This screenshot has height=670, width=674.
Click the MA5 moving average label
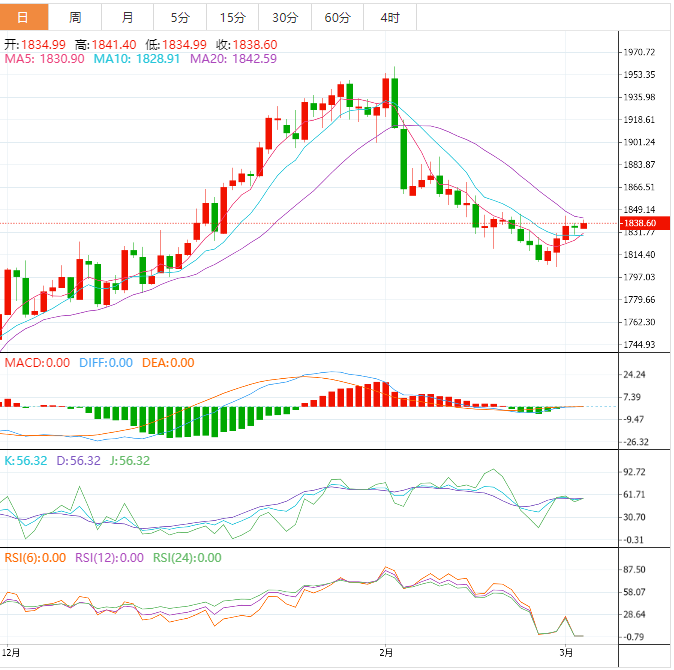(x=44, y=59)
